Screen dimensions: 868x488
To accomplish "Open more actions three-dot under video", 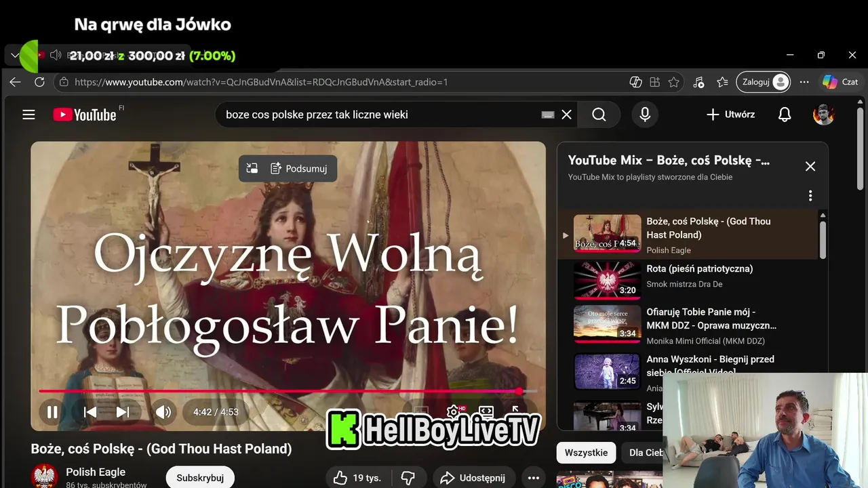I will (534, 478).
